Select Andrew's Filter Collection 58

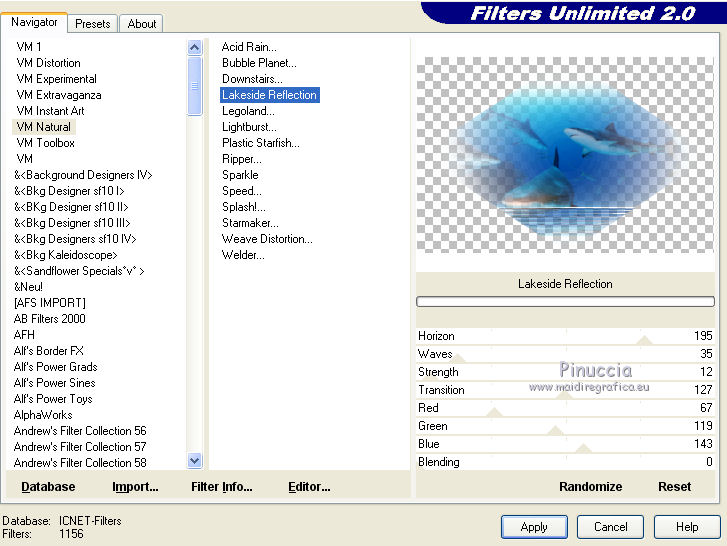(80, 463)
